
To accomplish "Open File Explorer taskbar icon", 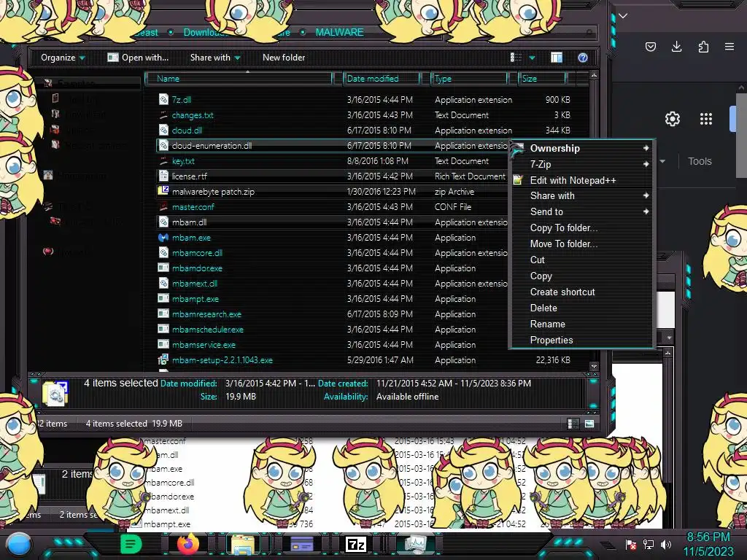I will coord(243,544).
